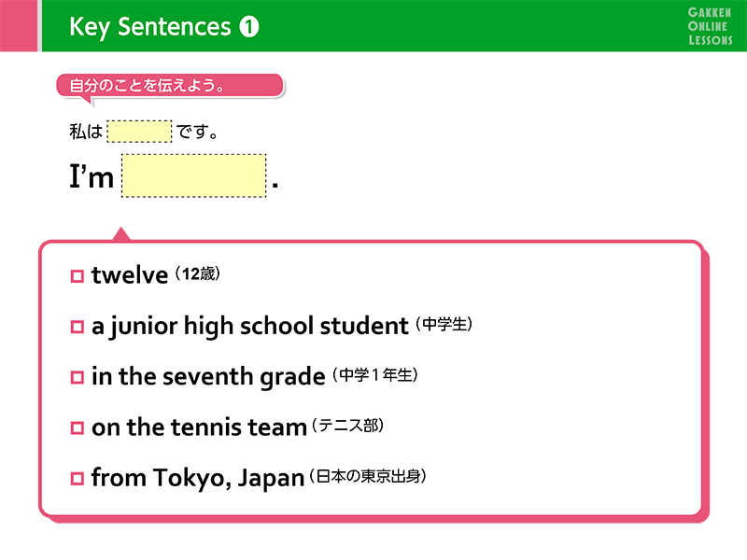This screenshot has height=560, width=747.
Task: Click the pink 自分のことを伝えよう speech bubble
Action: [169, 86]
